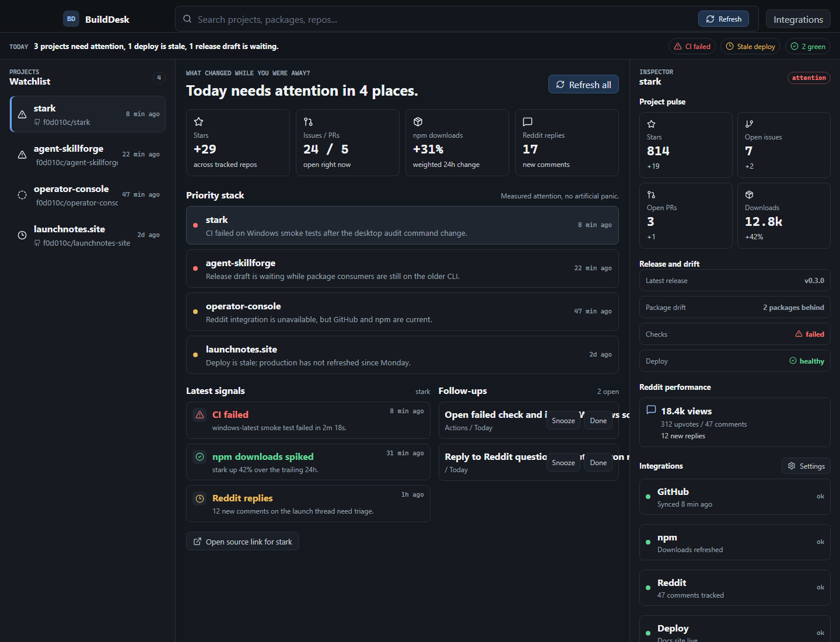Image resolution: width=840 pixels, height=642 pixels.
Task: Open launchnotes.site row in Priority stack
Action: coord(402,355)
